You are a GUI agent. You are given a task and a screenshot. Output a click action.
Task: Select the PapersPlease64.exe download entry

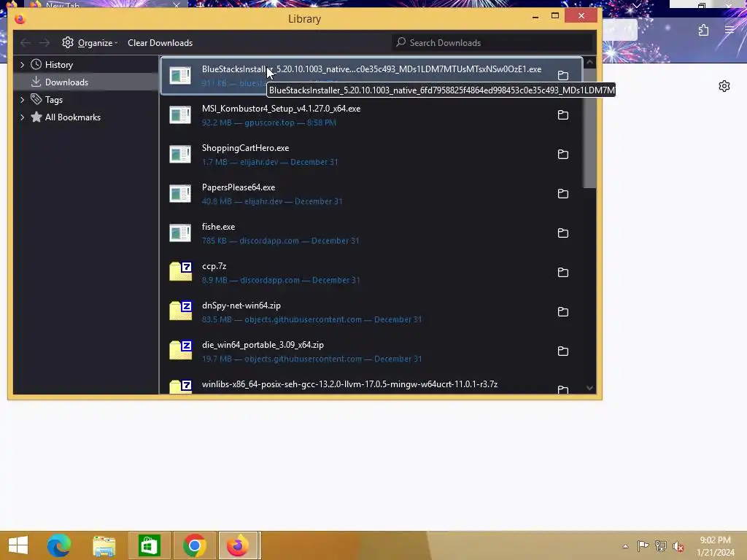click(371, 194)
